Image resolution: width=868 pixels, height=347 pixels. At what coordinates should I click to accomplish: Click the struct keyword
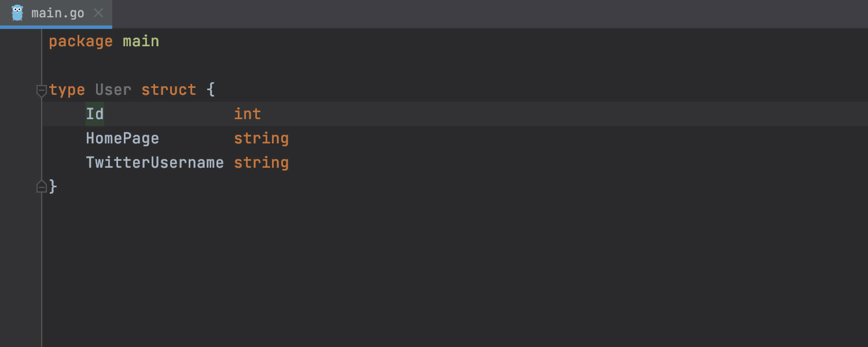click(168, 90)
